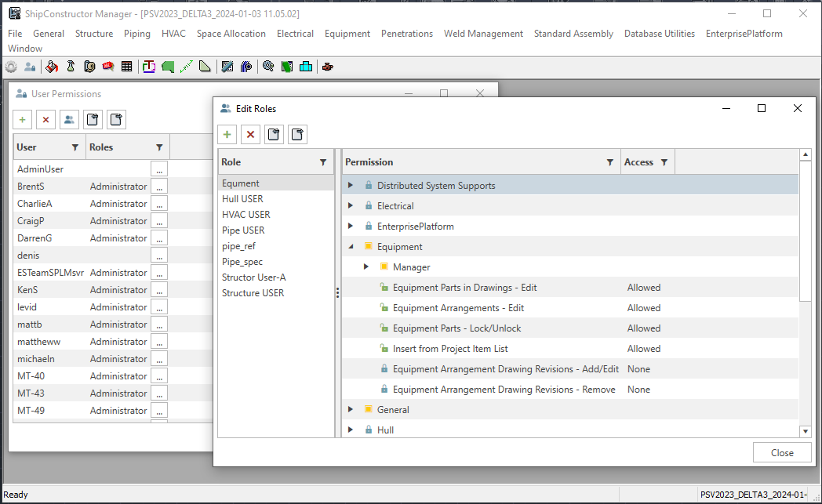Image resolution: width=822 pixels, height=504 pixels.
Task: Open the Window menu
Action: [x=25, y=48]
